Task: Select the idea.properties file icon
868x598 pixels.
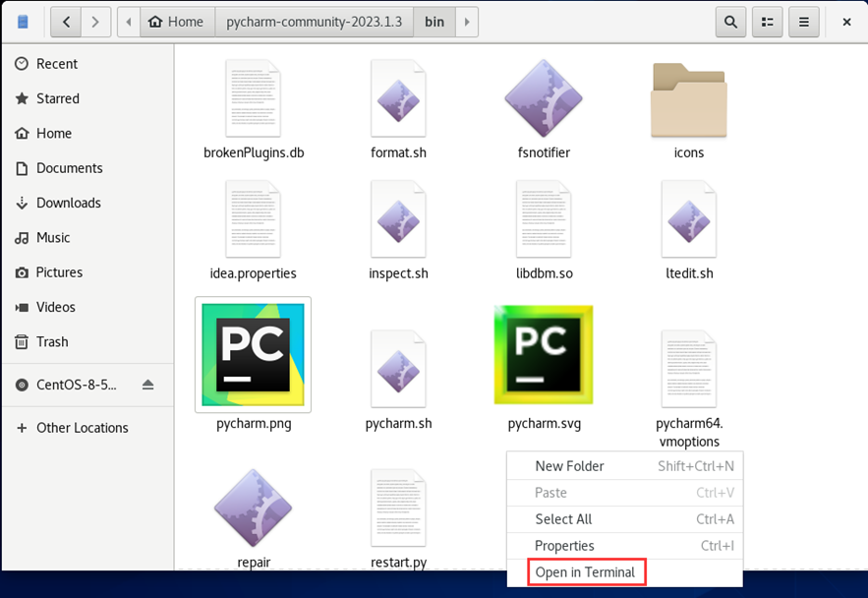Action: (x=253, y=218)
